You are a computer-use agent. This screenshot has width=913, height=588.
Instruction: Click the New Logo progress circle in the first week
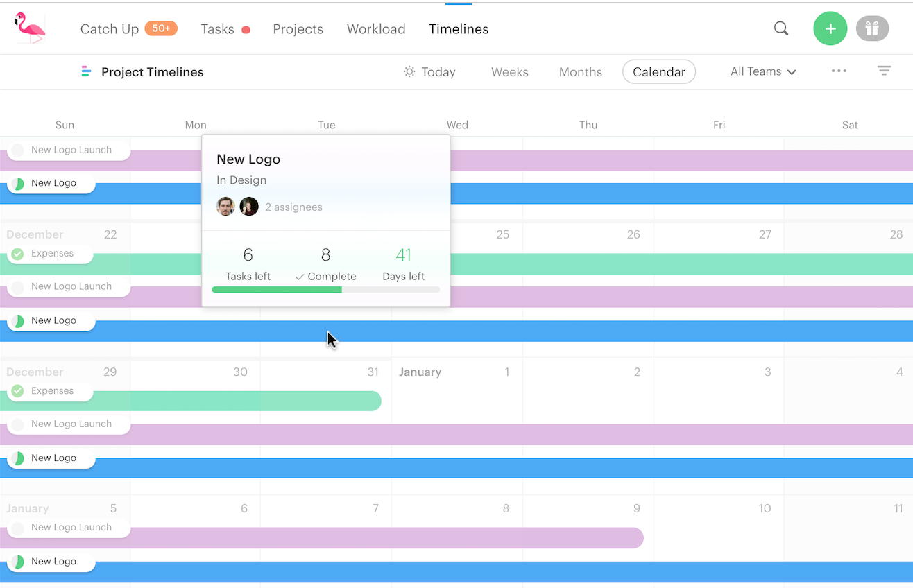(x=18, y=184)
